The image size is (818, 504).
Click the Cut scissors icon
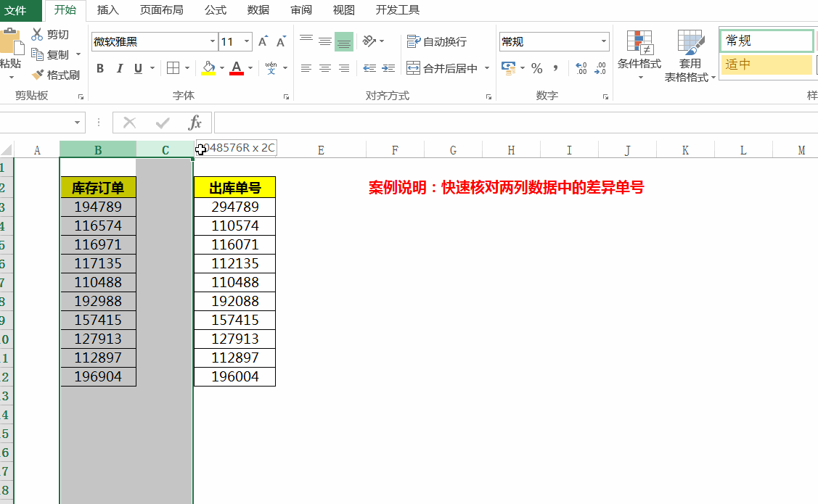(x=37, y=34)
